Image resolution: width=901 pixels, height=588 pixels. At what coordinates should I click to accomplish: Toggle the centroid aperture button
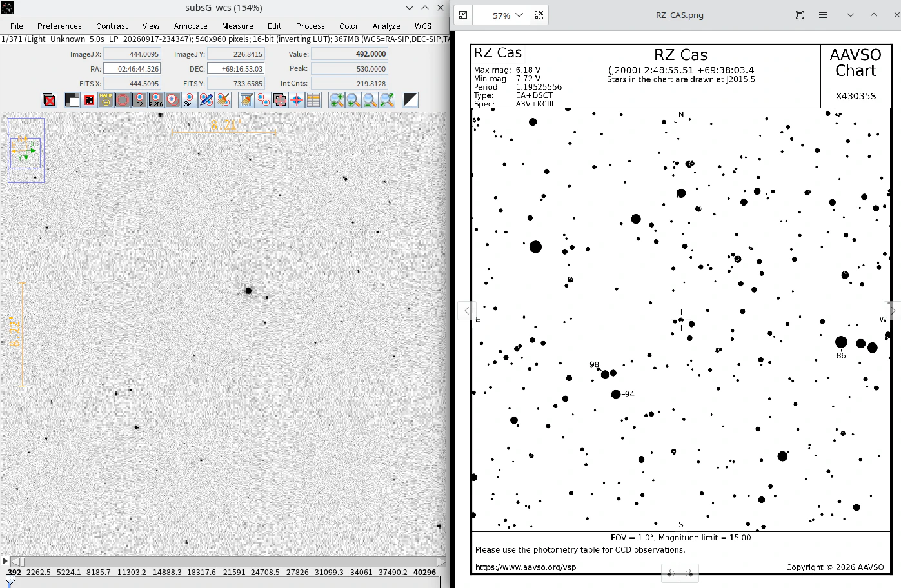pos(173,100)
